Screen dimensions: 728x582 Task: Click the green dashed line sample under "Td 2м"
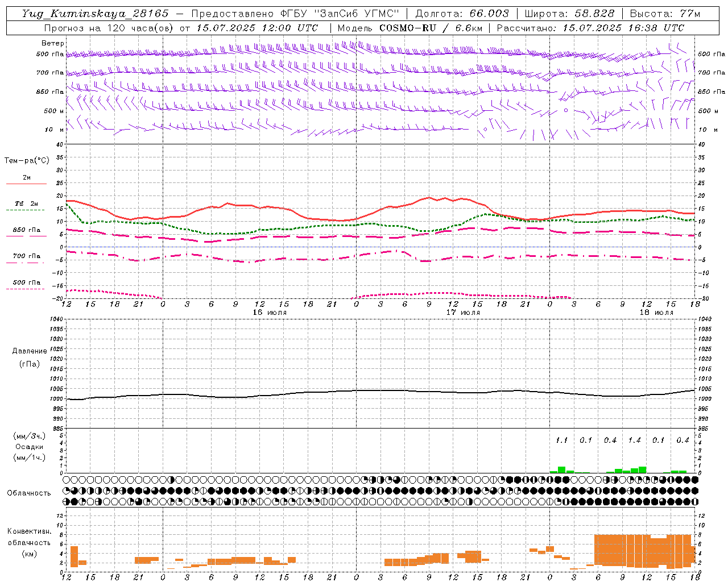tap(26, 210)
